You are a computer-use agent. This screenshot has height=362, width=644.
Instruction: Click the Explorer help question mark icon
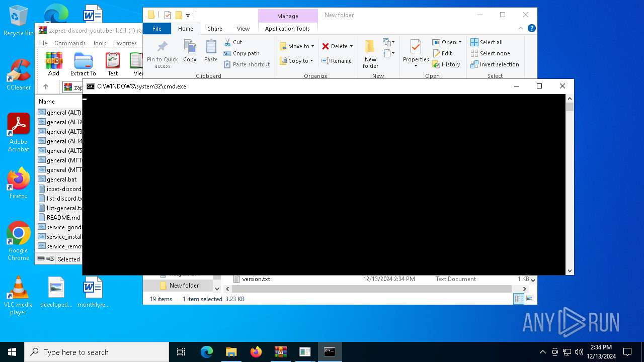[x=531, y=29]
